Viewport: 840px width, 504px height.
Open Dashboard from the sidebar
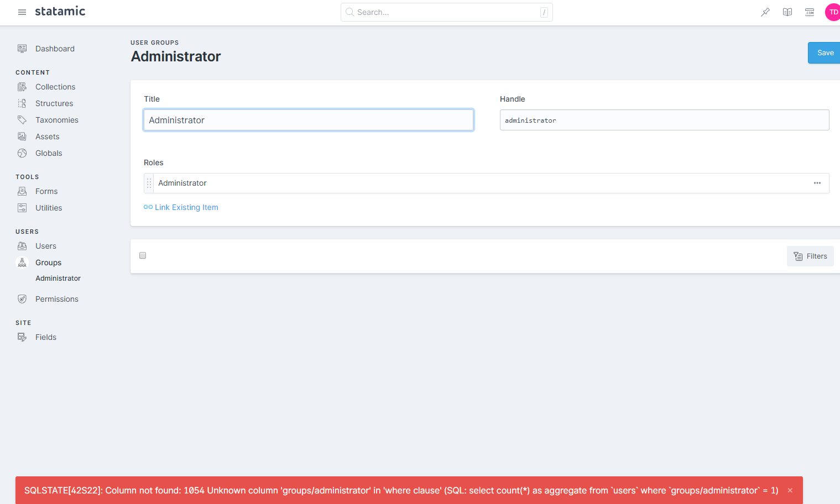54,49
